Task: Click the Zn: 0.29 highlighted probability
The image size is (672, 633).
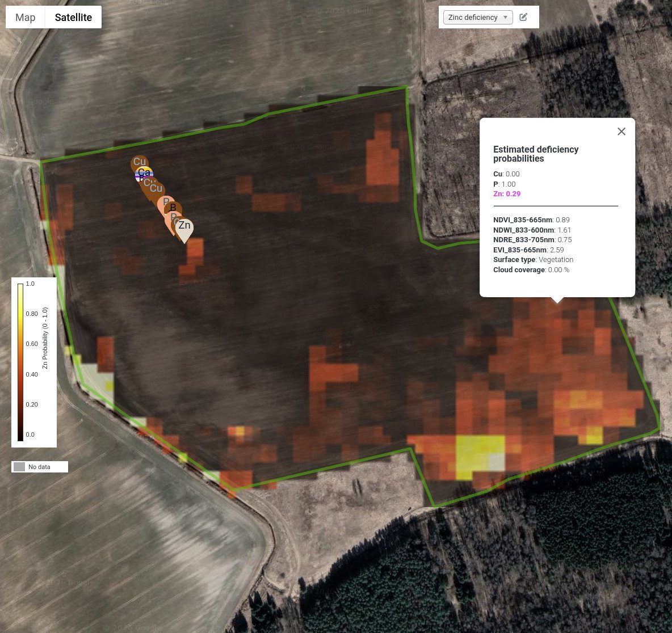Action: [x=507, y=193]
